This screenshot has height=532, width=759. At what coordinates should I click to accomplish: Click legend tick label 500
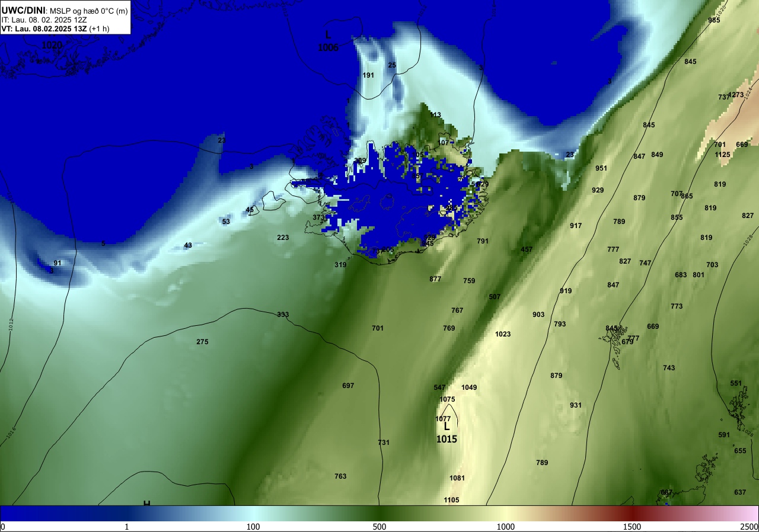[x=379, y=527]
